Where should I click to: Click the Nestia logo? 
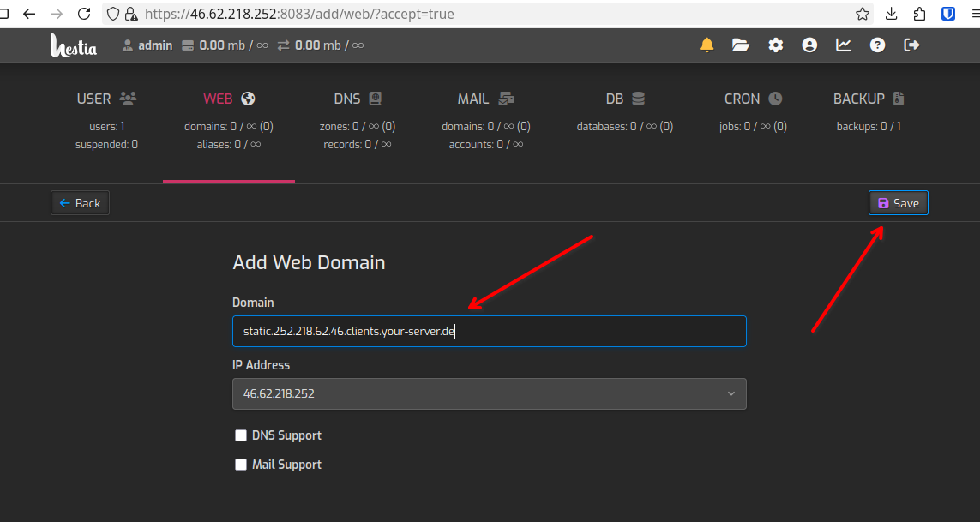tap(74, 45)
